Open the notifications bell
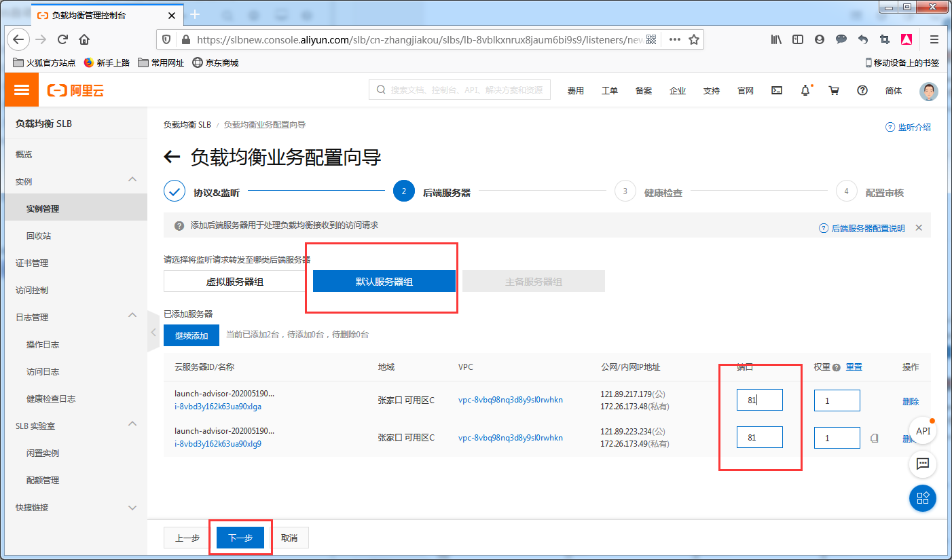The width and height of the screenshot is (952, 560). click(x=805, y=90)
